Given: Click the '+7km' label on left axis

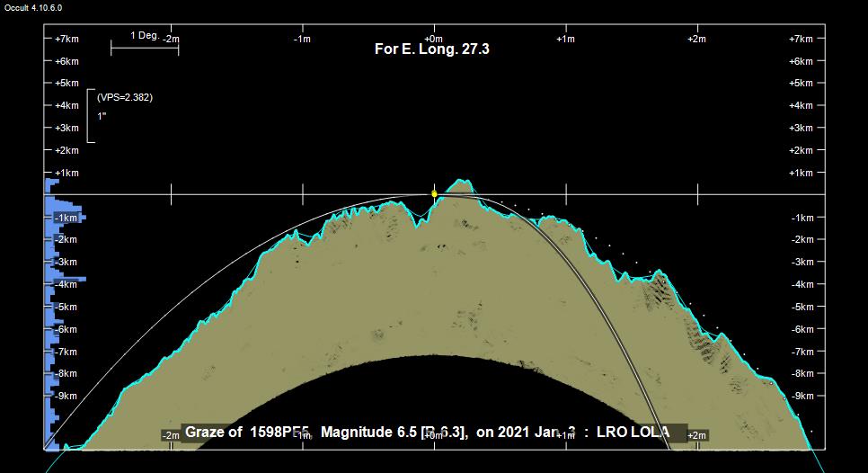Looking at the screenshot, I should coord(66,39).
